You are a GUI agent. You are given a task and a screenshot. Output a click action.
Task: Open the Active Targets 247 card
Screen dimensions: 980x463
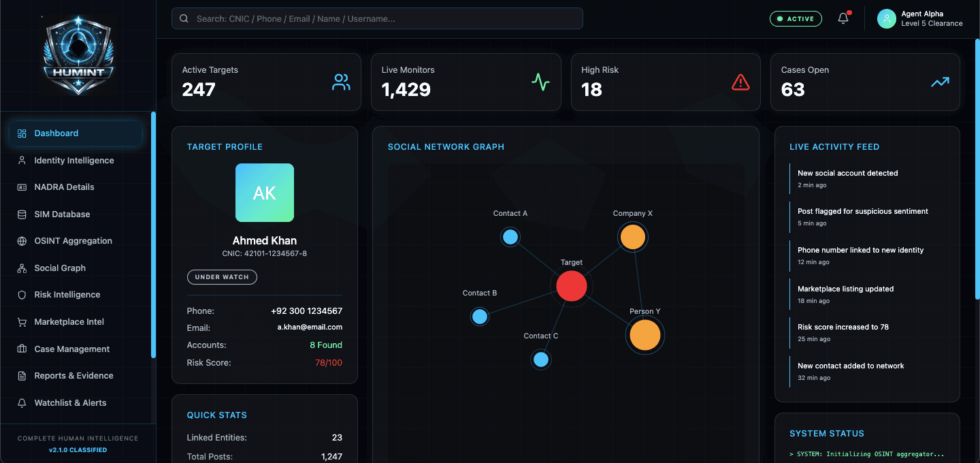(x=266, y=82)
